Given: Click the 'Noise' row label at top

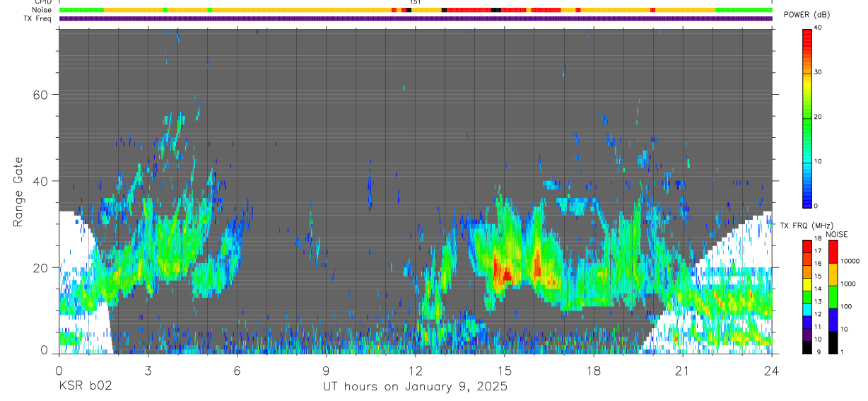Looking at the screenshot, I should 43,10.
